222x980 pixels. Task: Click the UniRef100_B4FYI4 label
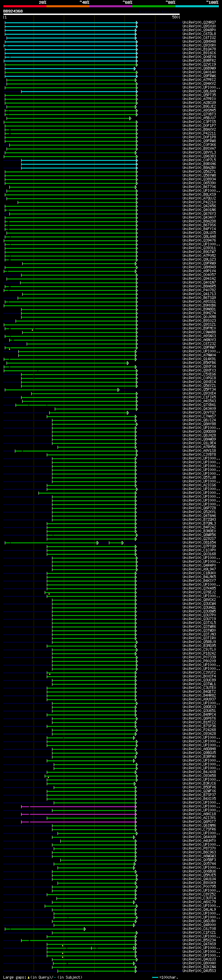(x=199, y=229)
